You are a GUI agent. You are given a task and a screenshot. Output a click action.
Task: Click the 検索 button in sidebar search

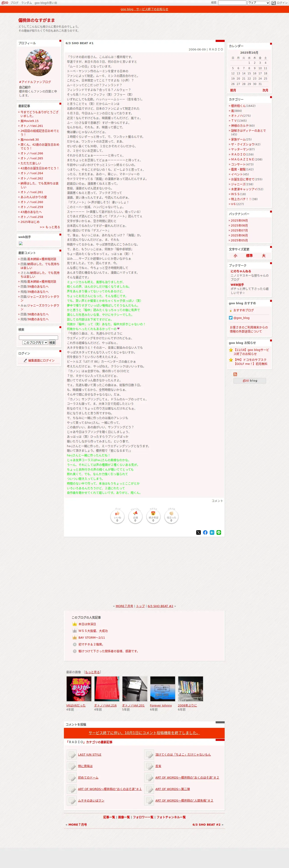pyautogui.click(x=52, y=343)
